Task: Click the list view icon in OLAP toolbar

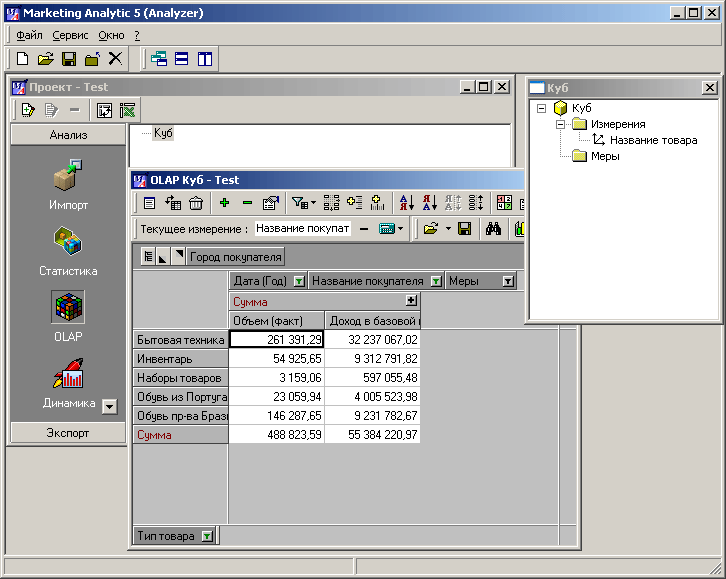Action: [149, 203]
